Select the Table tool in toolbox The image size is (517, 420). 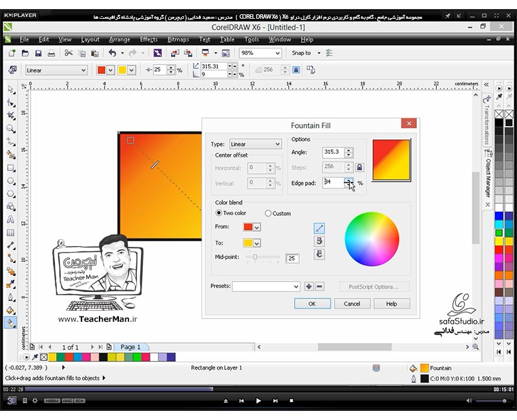coord(11,233)
